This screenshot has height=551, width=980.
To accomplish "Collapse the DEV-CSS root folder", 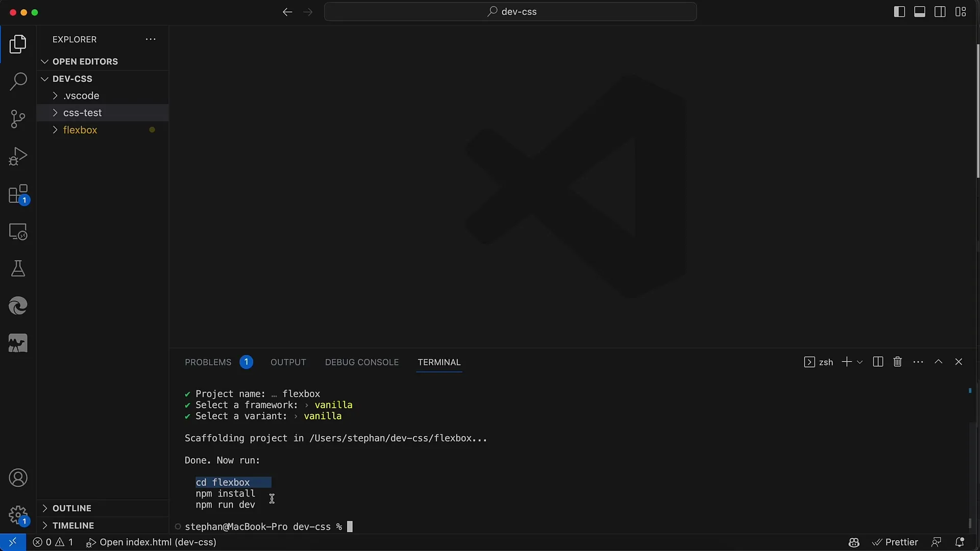I will pos(103,79).
